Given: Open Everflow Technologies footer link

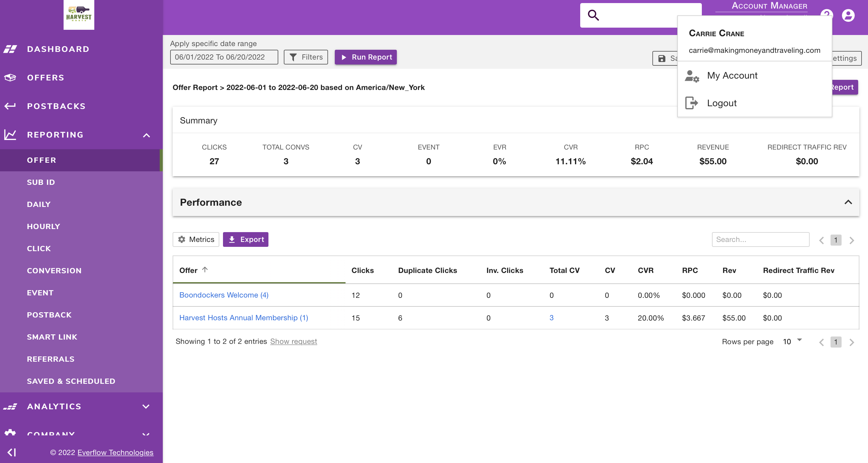Looking at the screenshot, I should click(115, 453).
